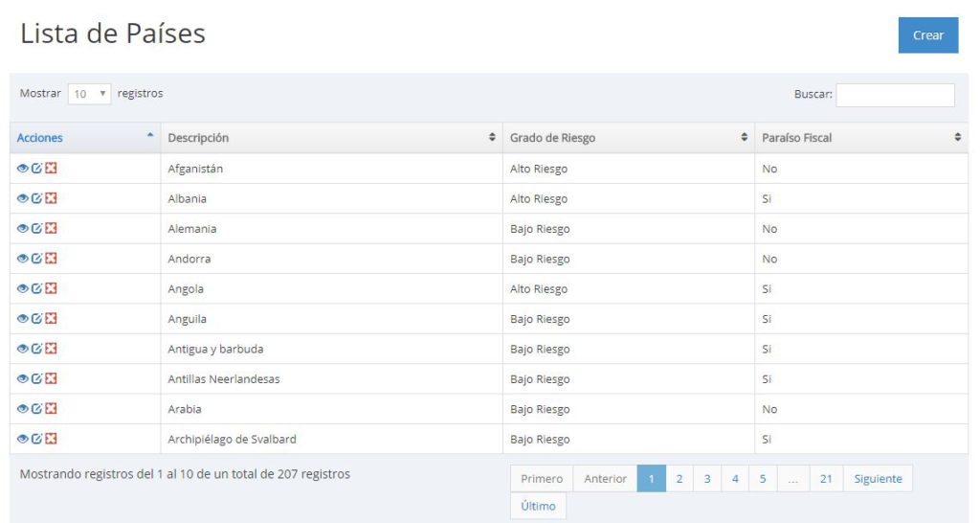Delete the Antigua y barbuda record
This screenshot has height=523, width=980.
click(52, 349)
